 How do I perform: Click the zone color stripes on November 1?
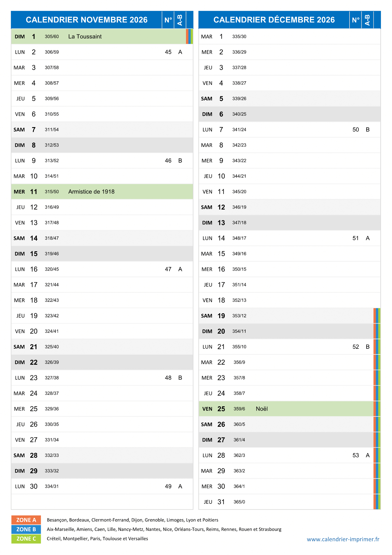tap(190, 37)
